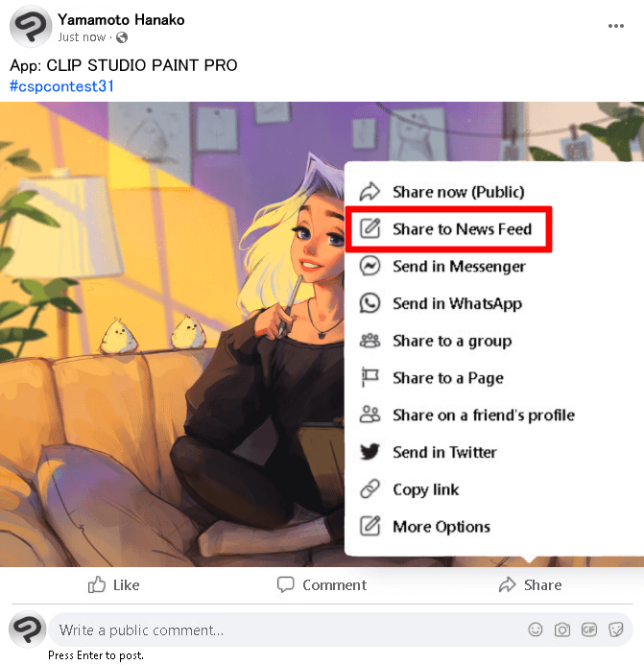Screen dimensions: 644x665
Task: Click the public globe privacy icon
Action: (122, 37)
